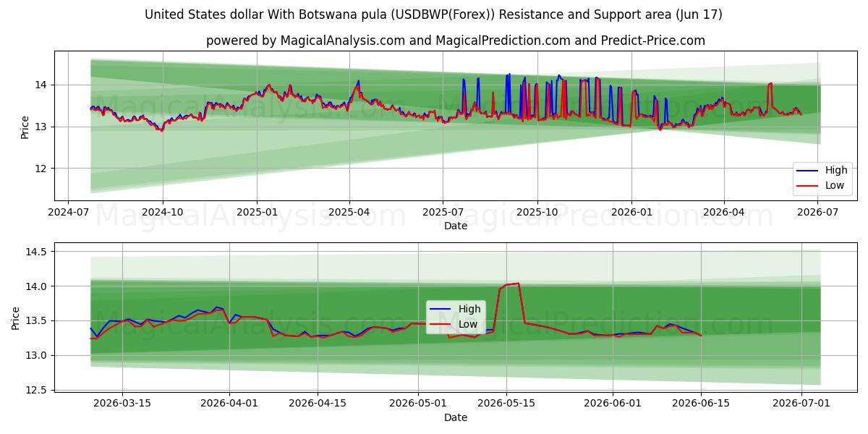Viewport: 868px width, 434px height.
Task: Click the May 2026 price spike peak in bottom chart
Action: pyautogui.click(x=518, y=284)
